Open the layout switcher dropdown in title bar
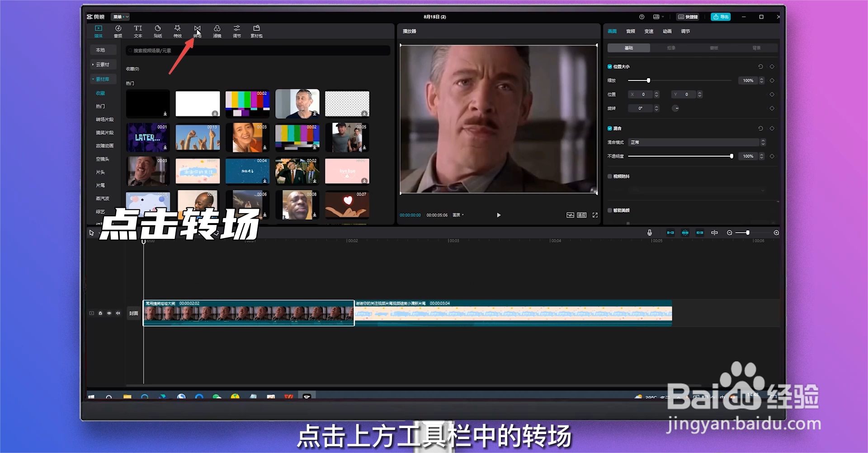 point(658,17)
